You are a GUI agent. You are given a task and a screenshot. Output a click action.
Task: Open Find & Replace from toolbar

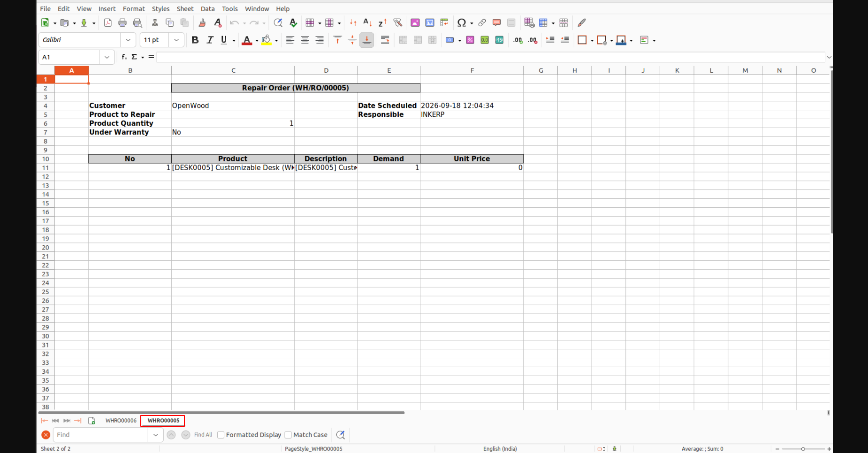point(278,23)
